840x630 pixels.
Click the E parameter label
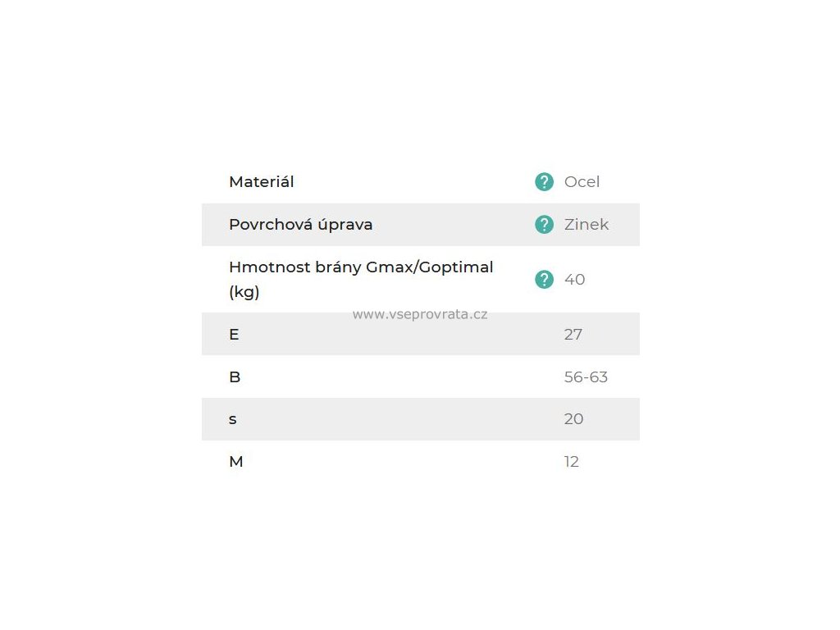(234, 335)
